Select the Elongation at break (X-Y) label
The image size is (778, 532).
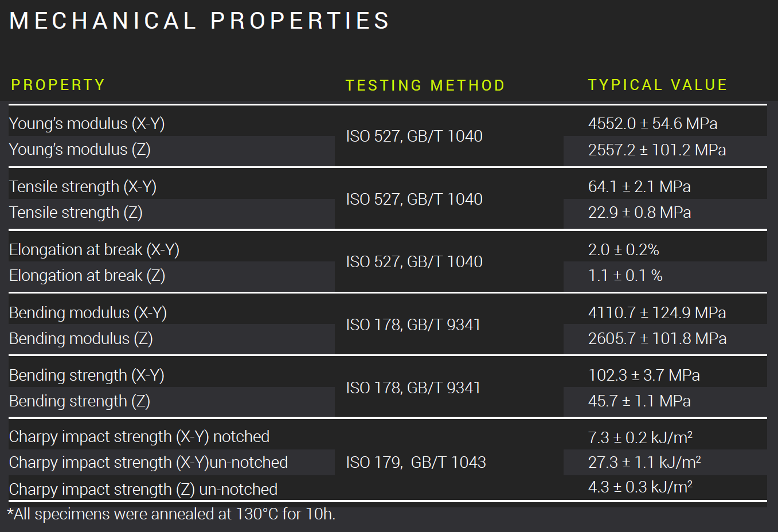(95, 250)
